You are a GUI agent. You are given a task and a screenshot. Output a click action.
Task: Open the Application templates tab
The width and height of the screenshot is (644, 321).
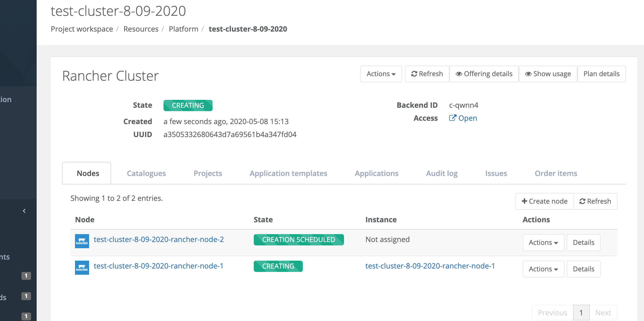288,173
